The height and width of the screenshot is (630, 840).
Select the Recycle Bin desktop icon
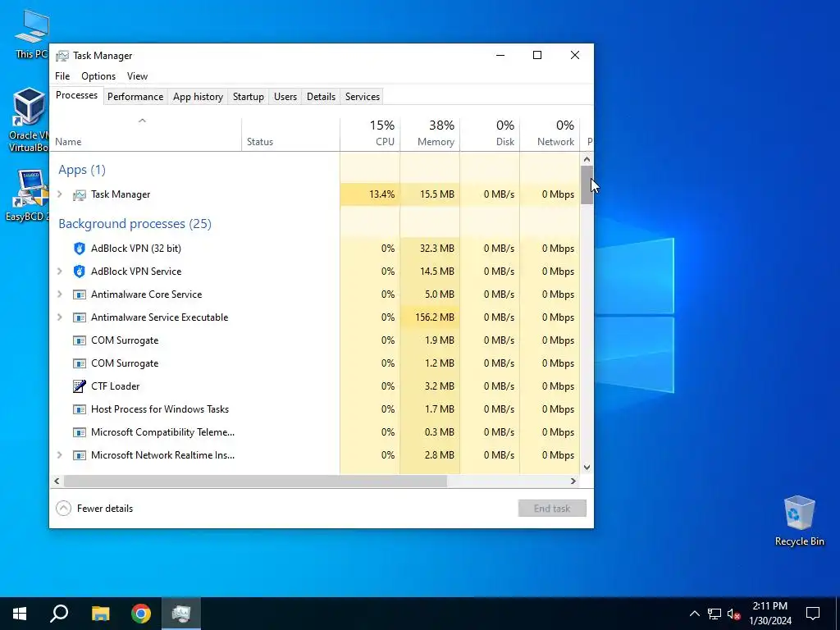click(799, 521)
